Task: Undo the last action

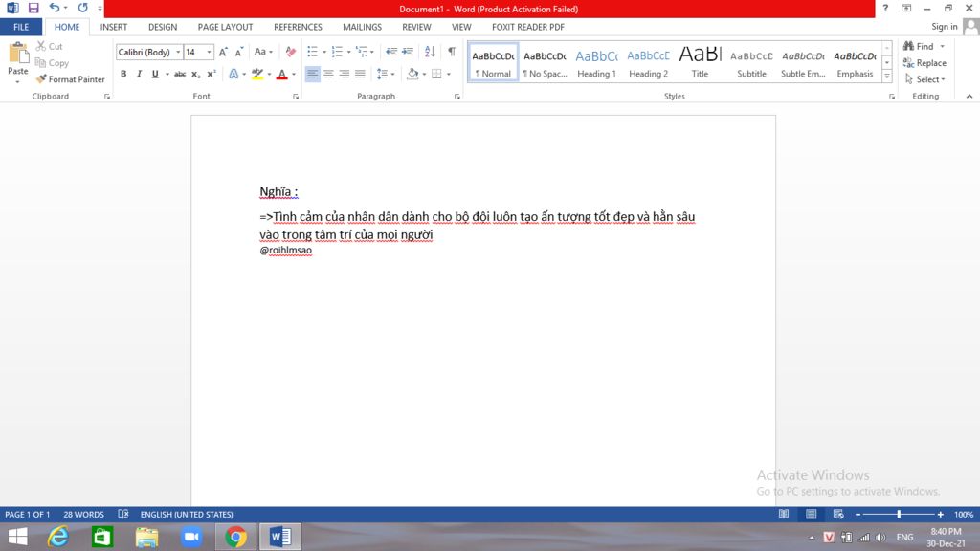Action: 55,8
